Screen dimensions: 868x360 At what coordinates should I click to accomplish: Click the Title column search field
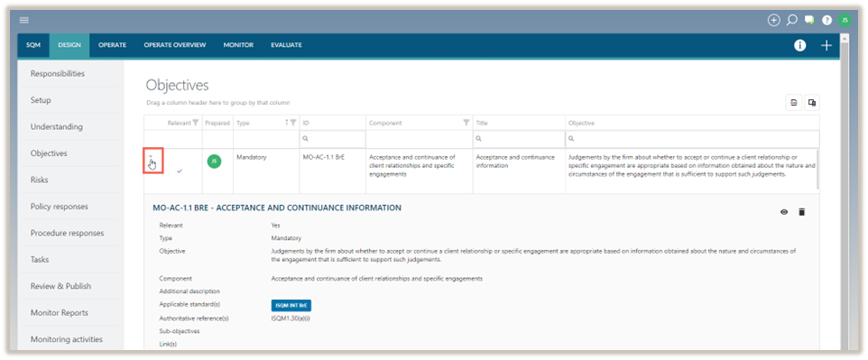click(x=519, y=138)
